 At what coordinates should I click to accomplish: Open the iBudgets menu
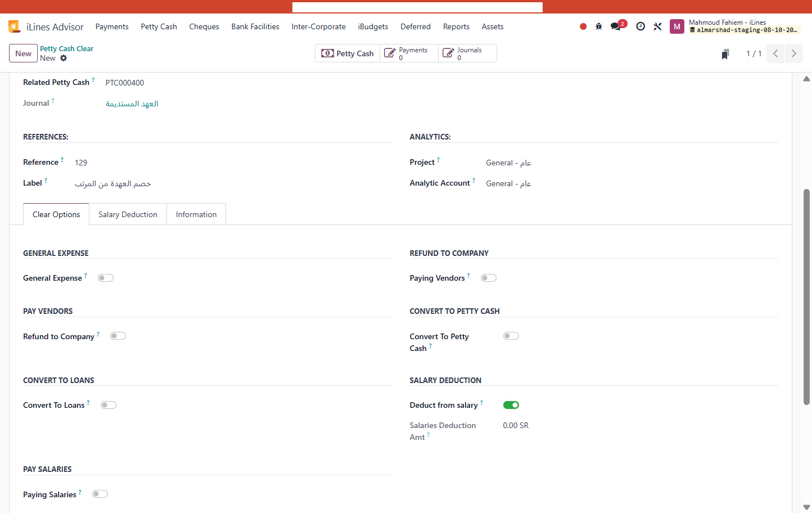[x=373, y=26]
